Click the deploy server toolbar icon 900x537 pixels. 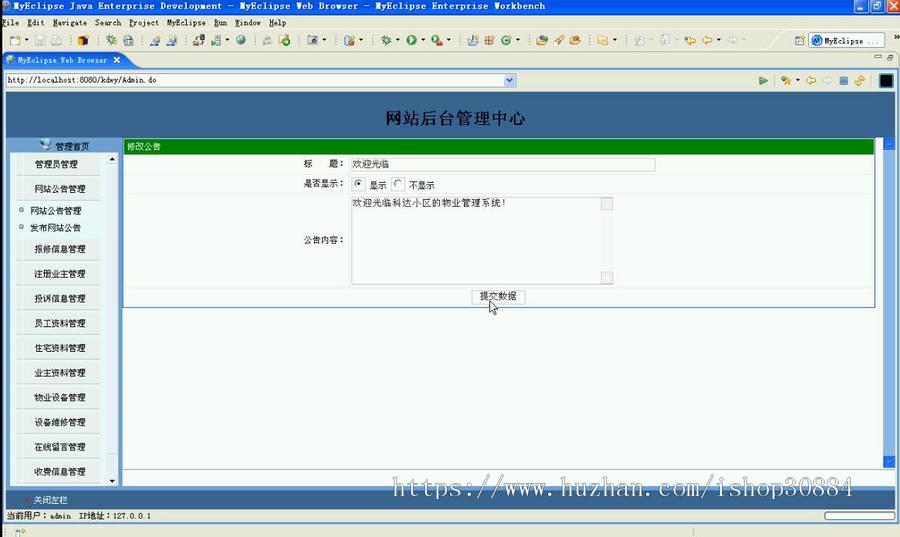coord(199,40)
